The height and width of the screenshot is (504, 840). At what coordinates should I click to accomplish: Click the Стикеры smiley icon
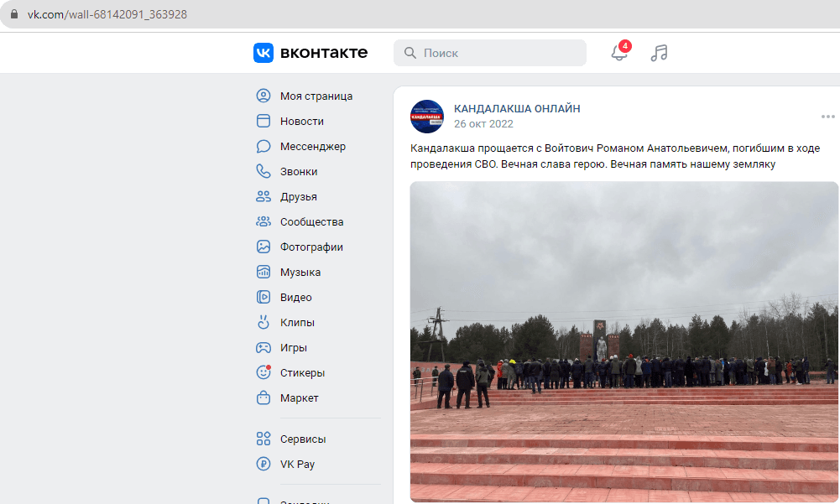tap(263, 372)
